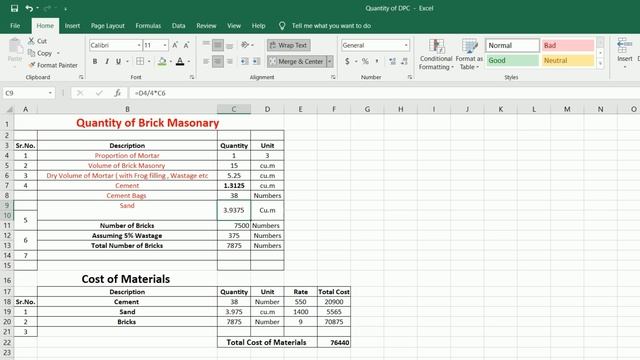
Task: Open Conditional Formatting menu
Action: click(436, 54)
